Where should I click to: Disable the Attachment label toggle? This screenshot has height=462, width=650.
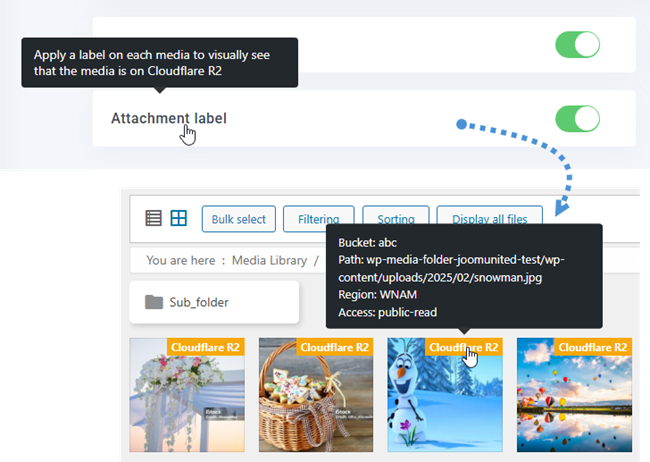[x=577, y=118]
